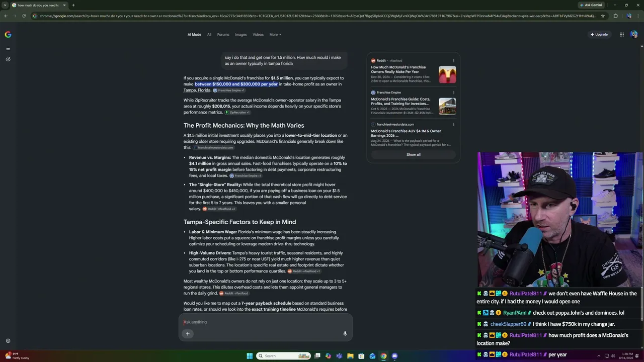Click the Reddit citation chip after 'daily grind'
This screenshot has height=362, width=644.
coord(234,294)
